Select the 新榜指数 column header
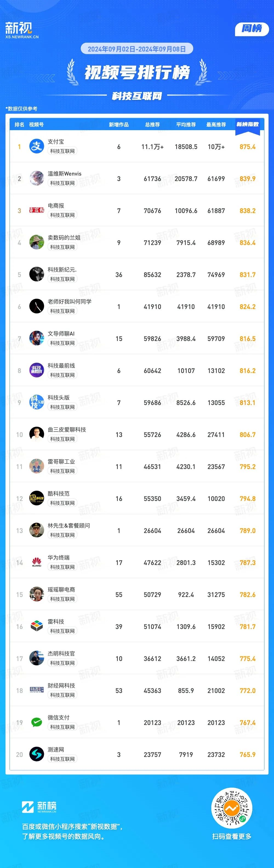Screen dimensions: 274x868 247,124
